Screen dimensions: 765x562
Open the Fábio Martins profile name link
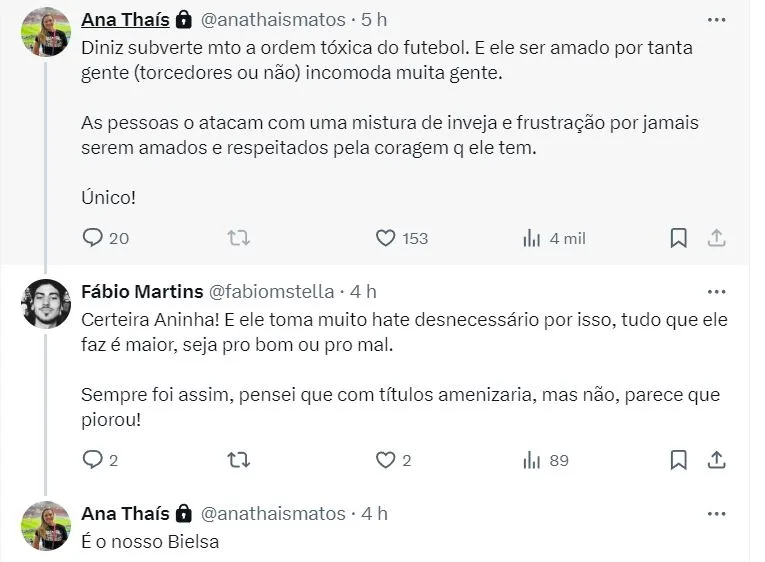(x=139, y=292)
